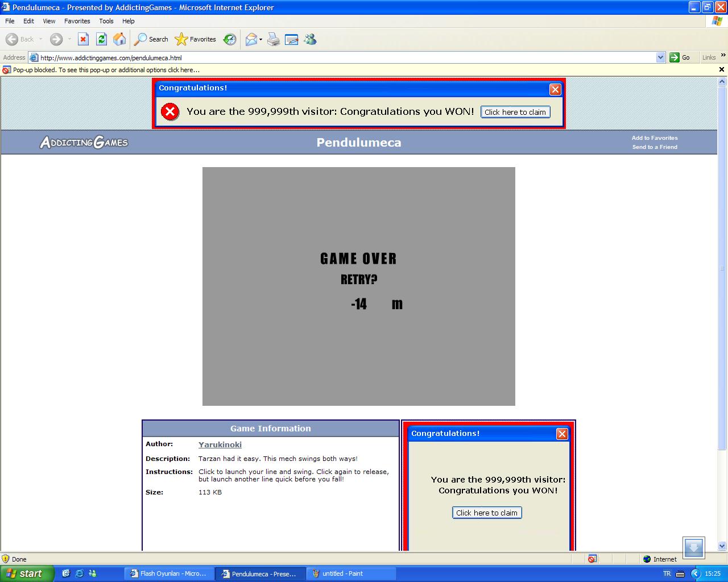
Task: Click the Internet zone globe icon
Action: click(x=647, y=559)
